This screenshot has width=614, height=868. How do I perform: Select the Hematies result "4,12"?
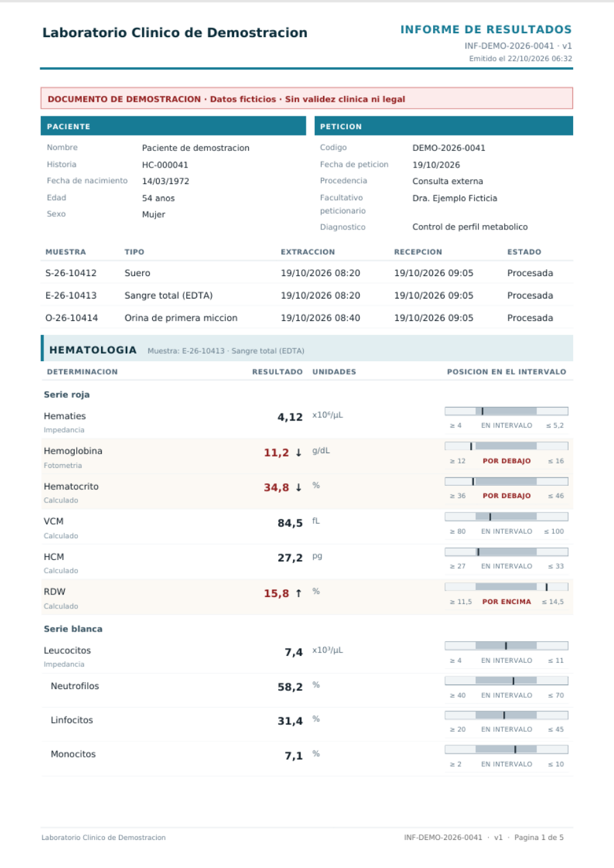click(290, 417)
